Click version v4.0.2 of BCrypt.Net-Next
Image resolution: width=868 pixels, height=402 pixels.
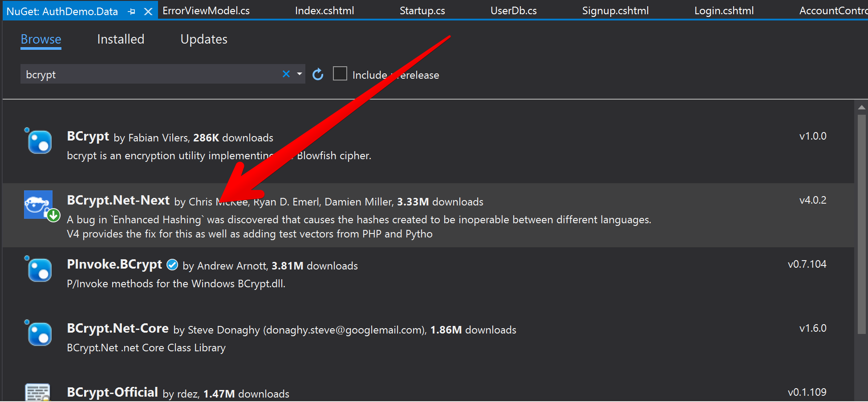coord(813,200)
